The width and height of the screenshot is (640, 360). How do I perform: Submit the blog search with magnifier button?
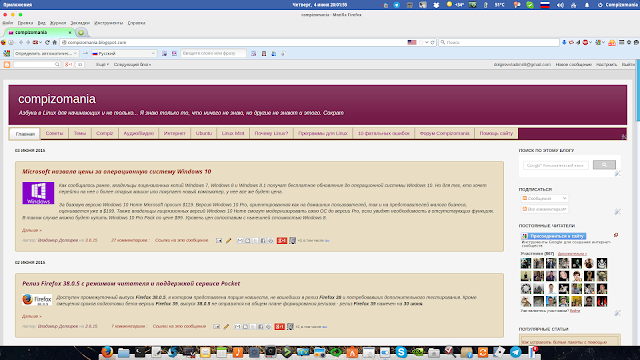604,164
